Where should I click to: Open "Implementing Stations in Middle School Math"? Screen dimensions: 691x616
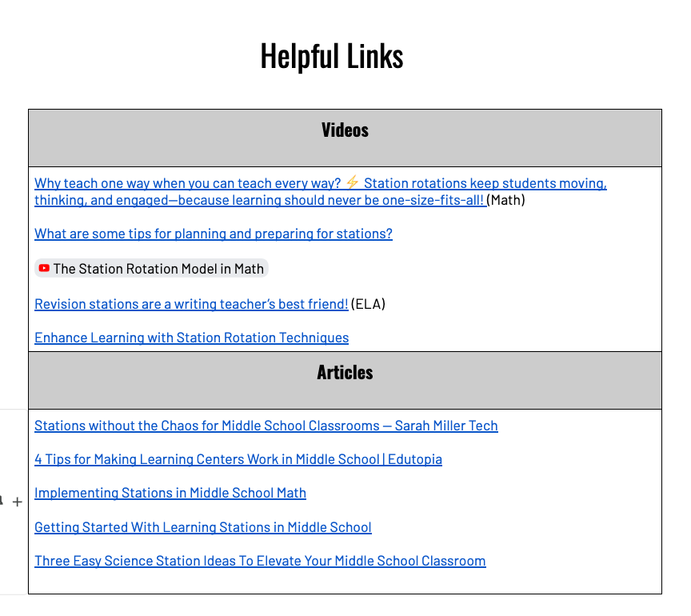[x=170, y=493]
